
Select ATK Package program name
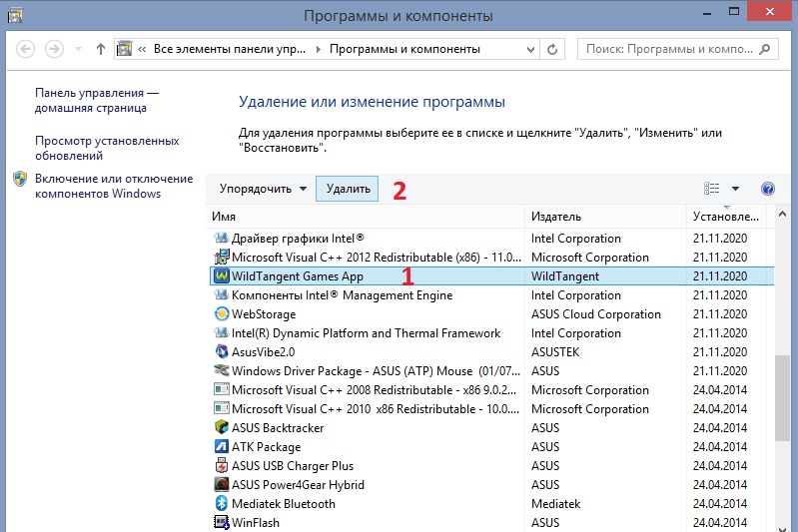tap(267, 447)
